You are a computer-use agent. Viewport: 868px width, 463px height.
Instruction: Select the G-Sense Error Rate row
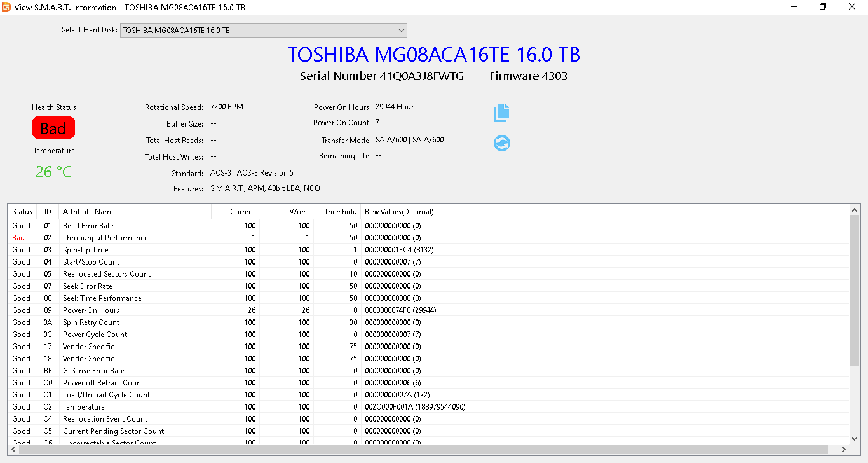pos(429,371)
